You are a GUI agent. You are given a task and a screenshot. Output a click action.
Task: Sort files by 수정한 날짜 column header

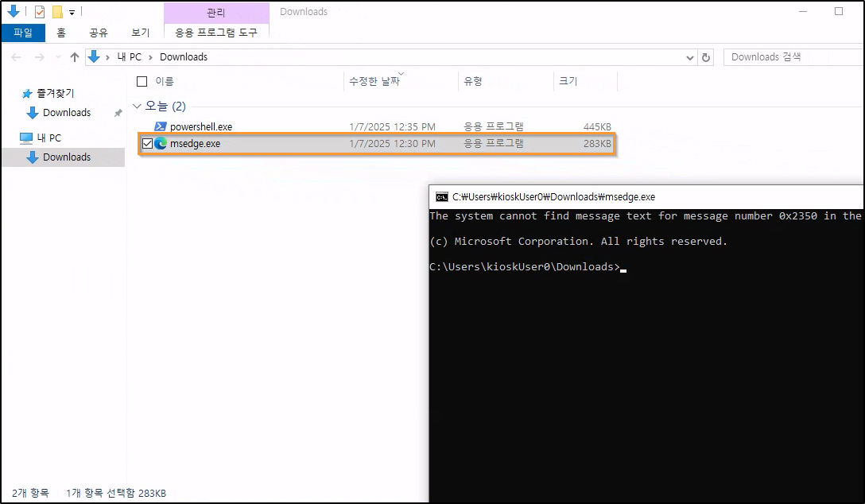374,81
